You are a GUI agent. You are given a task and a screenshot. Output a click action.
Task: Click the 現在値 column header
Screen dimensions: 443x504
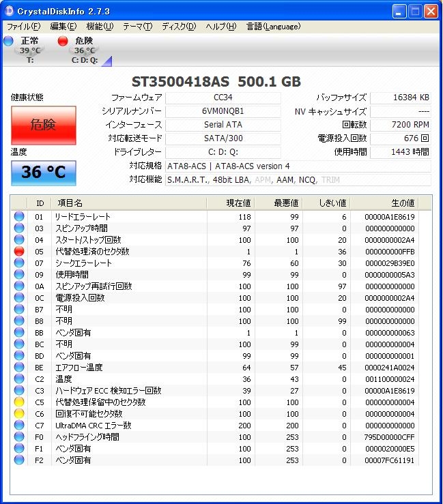[231, 203]
